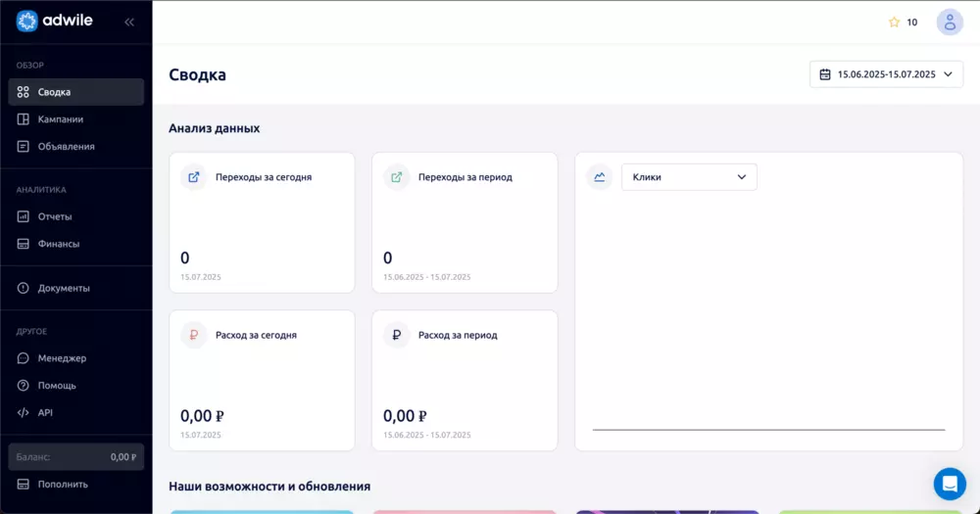Screen dimensions: 980x514
Task: Click the date 15.06.2025 - 15.07.2025 under Переходы за период
Action: pyautogui.click(x=427, y=277)
